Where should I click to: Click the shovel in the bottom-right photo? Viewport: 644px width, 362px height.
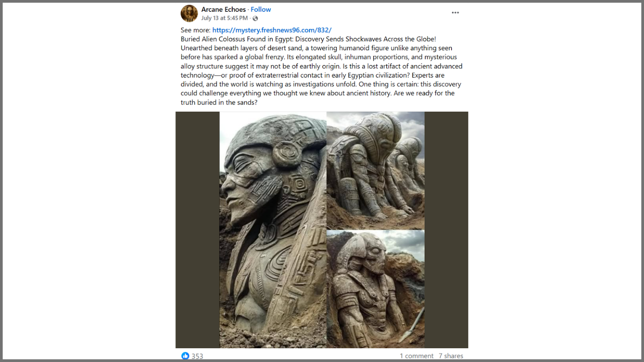click(411, 326)
